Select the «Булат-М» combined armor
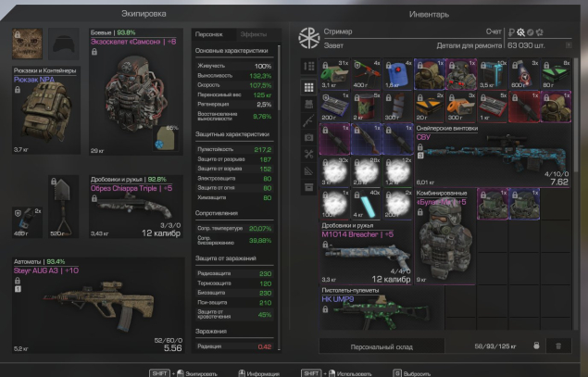The image size is (588, 377). (x=445, y=236)
